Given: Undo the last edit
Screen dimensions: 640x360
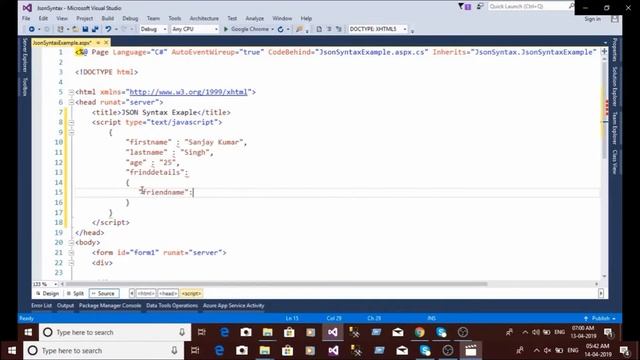Looking at the screenshot, I should point(108,29).
